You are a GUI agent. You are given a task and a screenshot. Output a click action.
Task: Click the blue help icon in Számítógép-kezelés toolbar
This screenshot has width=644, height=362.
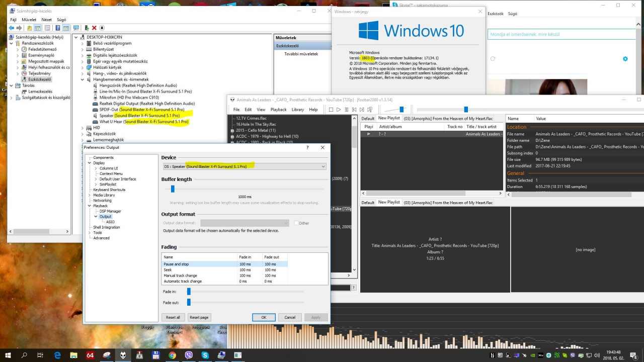point(58,28)
